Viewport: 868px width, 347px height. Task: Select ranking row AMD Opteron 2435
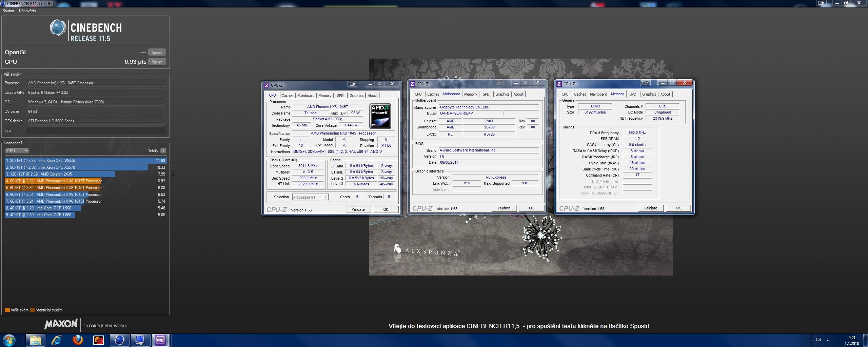[85, 174]
